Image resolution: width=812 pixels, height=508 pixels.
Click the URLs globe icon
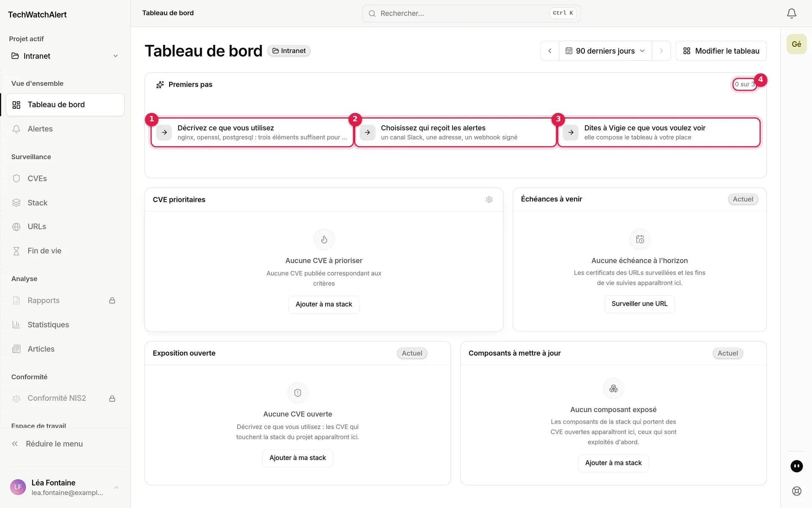pyautogui.click(x=16, y=227)
